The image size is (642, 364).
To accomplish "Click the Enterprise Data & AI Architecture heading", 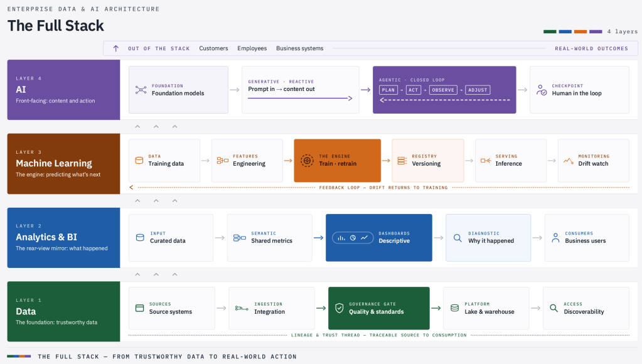I will (x=83, y=9).
